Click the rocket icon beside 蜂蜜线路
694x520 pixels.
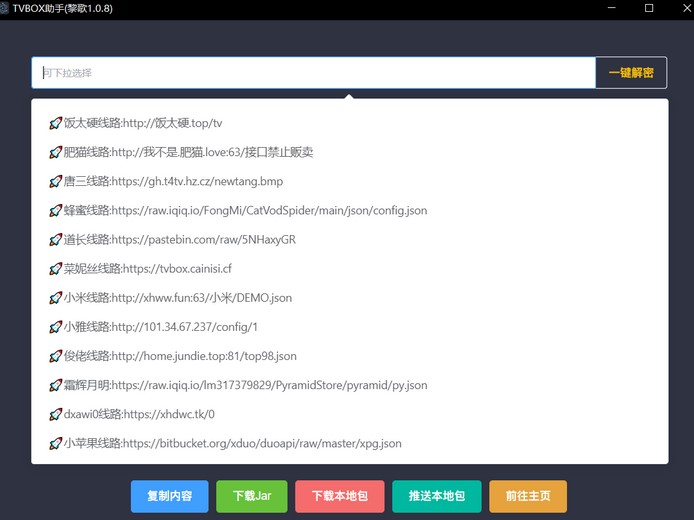tap(55, 211)
